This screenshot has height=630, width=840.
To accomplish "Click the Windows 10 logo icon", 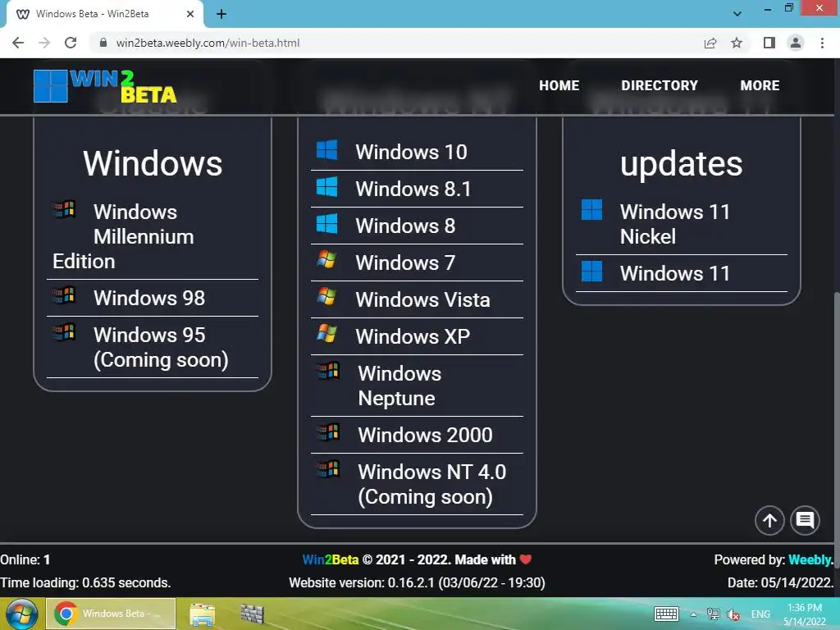I will click(326, 150).
